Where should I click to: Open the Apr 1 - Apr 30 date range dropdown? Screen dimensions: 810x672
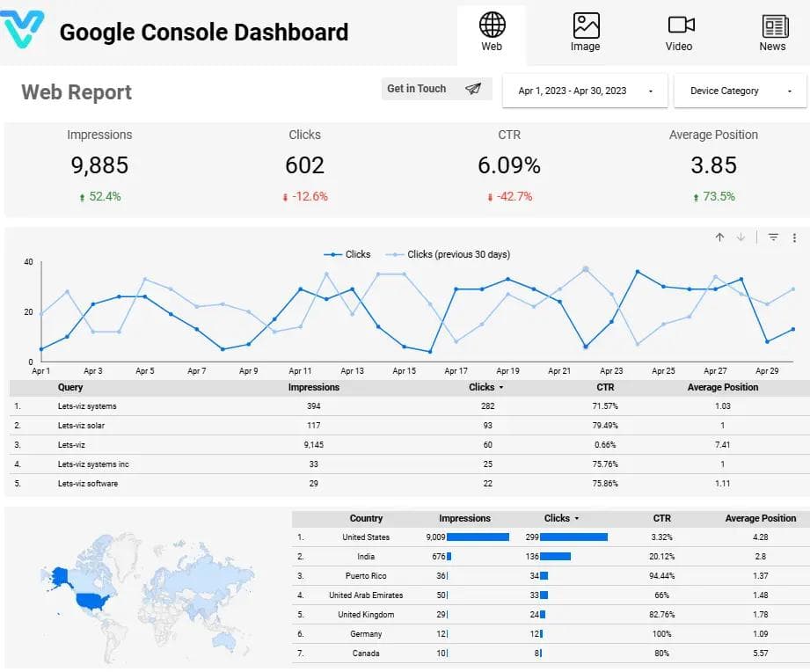tap(584, 91)
